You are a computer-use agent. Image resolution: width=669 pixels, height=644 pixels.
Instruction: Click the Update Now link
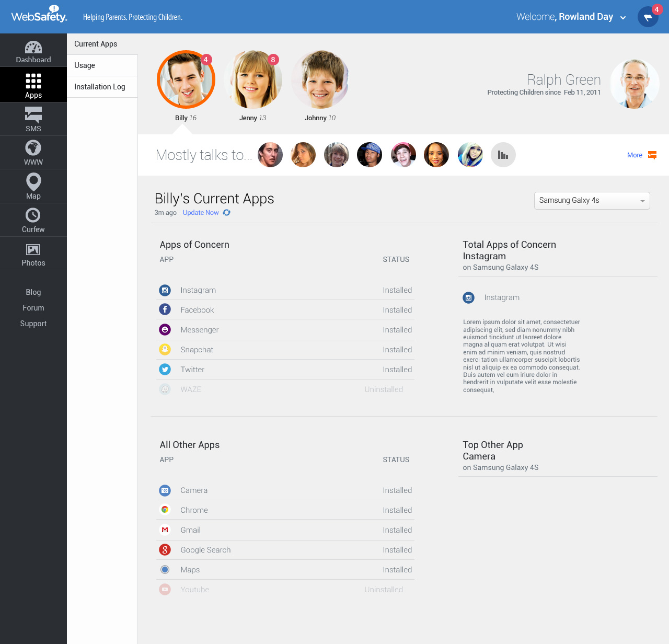coord(200,212)
